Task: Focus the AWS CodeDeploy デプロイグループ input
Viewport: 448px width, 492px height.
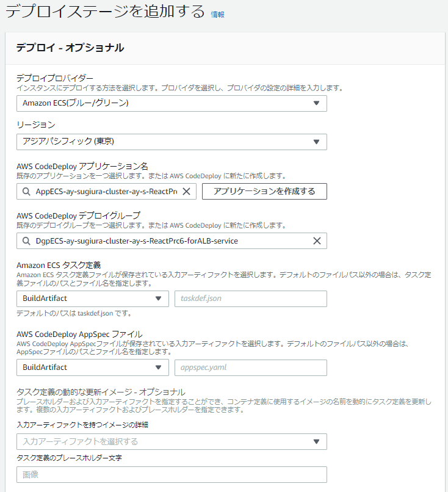Action: (172, 241)
